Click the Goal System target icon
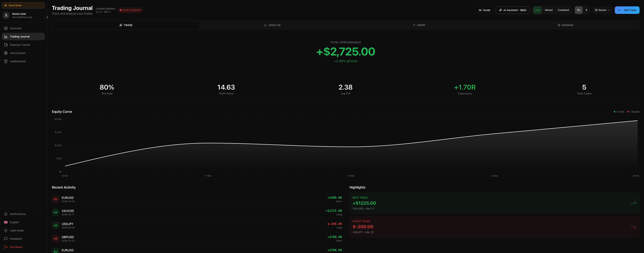The height and width of the screenshot is (253, 644). [6, 53]
